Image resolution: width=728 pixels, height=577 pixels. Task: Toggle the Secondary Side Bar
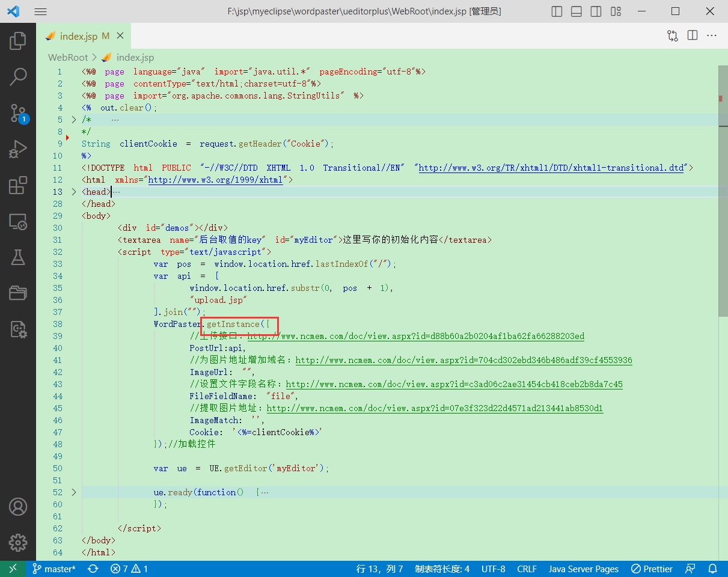(596, 11)
